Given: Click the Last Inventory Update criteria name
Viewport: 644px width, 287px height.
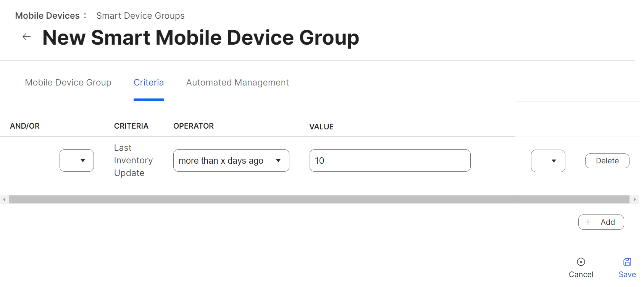Looking at the screenshot, I should pyautogui.click(x=133, y=160).
